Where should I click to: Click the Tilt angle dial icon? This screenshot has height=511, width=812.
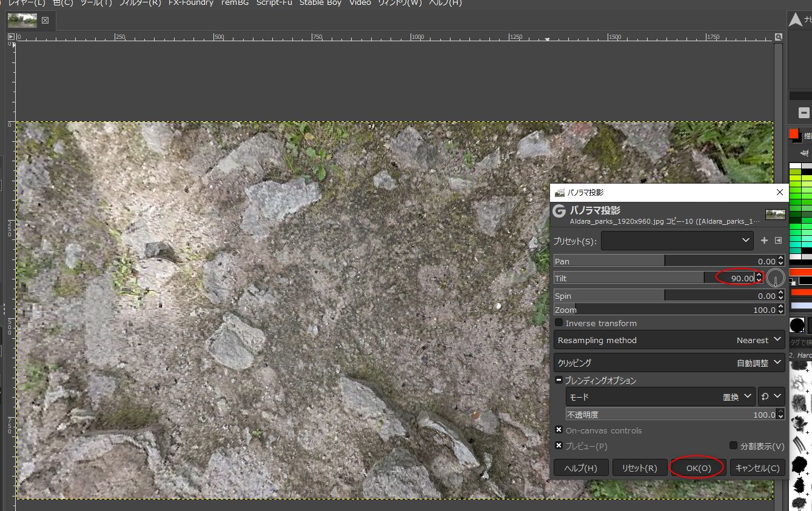click(776, 278)
